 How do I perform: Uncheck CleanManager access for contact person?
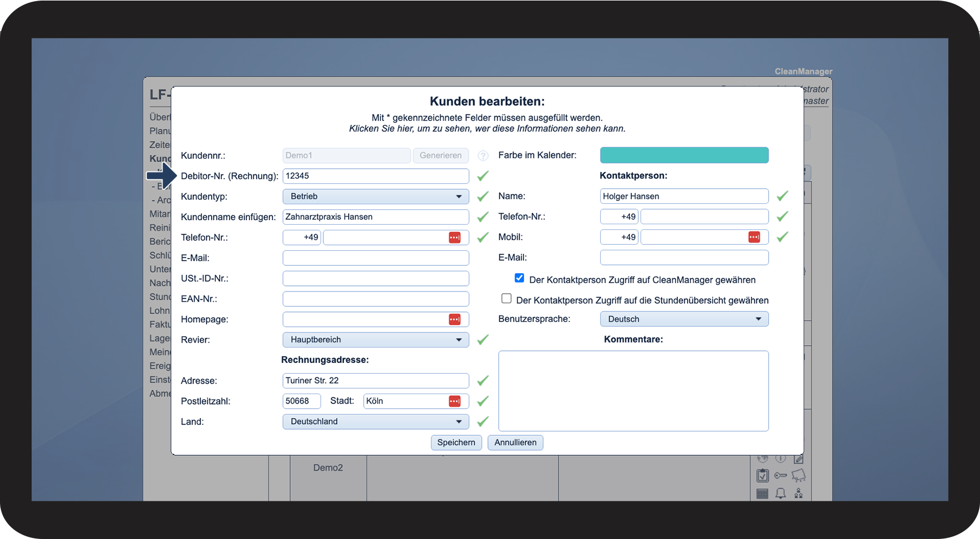(519, 278)
